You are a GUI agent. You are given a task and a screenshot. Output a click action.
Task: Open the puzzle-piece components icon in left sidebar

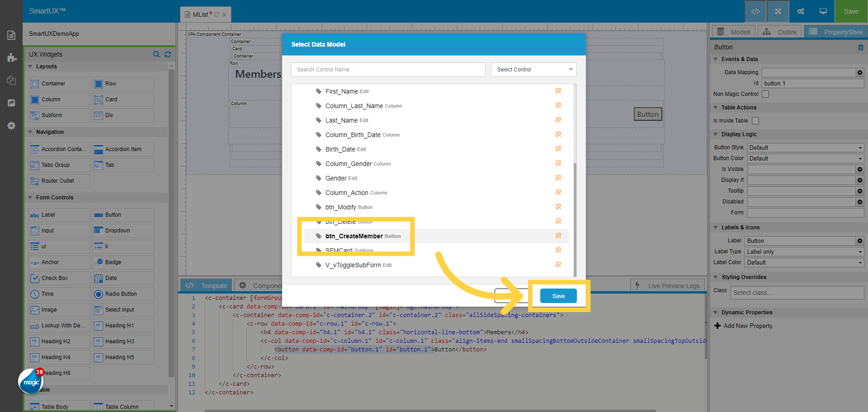click(x=11, y=57)
